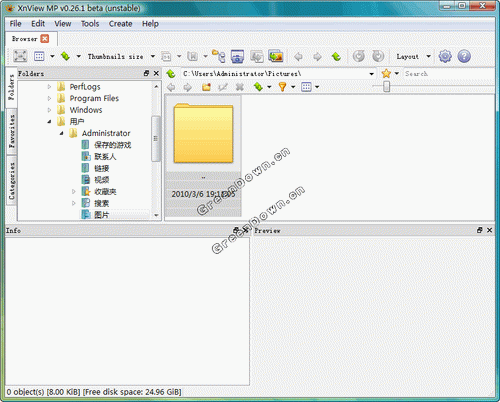Open the Create menu
Image resolution: width=500 pixels, height=402 pixels.
click(x=120, y=24)
